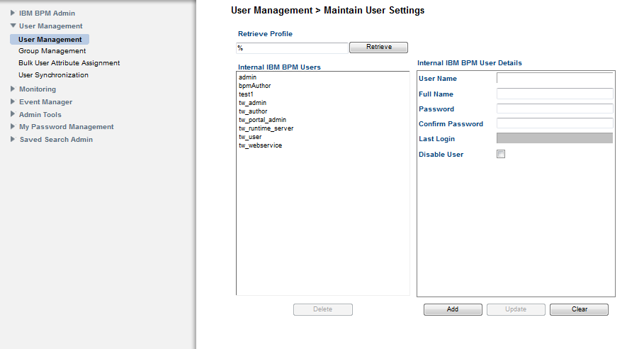This screenshot has height=349, width=644.
Task: Click the 'User Name' label
Action: click(x=437, y=79)
